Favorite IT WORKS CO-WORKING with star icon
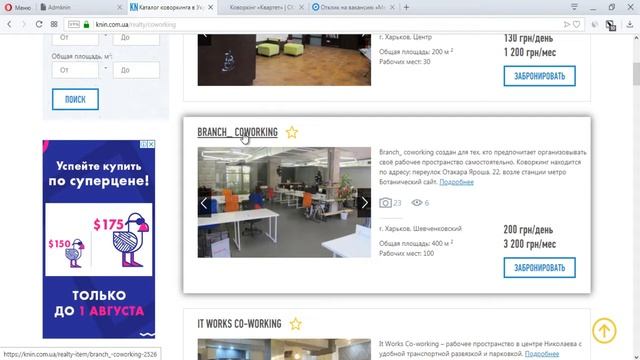Screen dimensions: 640x360 coord(296,324)
